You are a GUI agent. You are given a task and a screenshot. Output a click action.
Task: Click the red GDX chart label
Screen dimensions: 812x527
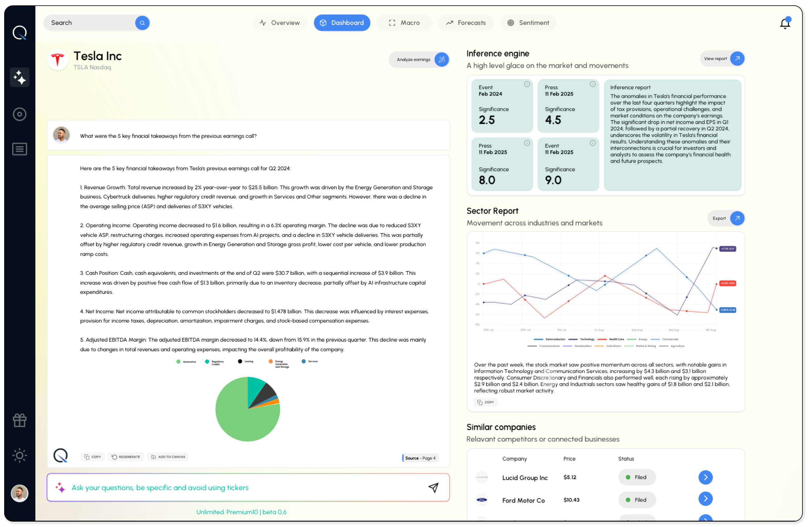coord(728,284)
